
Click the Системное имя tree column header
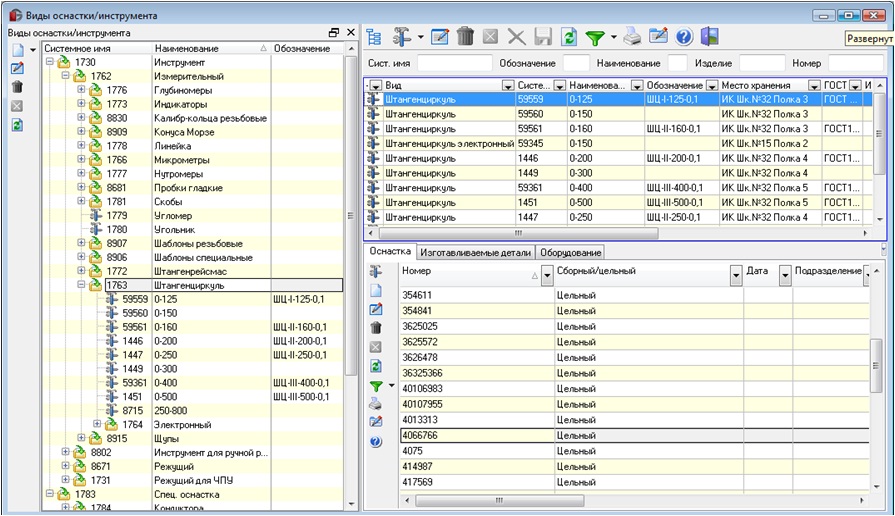(x=96, y=49)
